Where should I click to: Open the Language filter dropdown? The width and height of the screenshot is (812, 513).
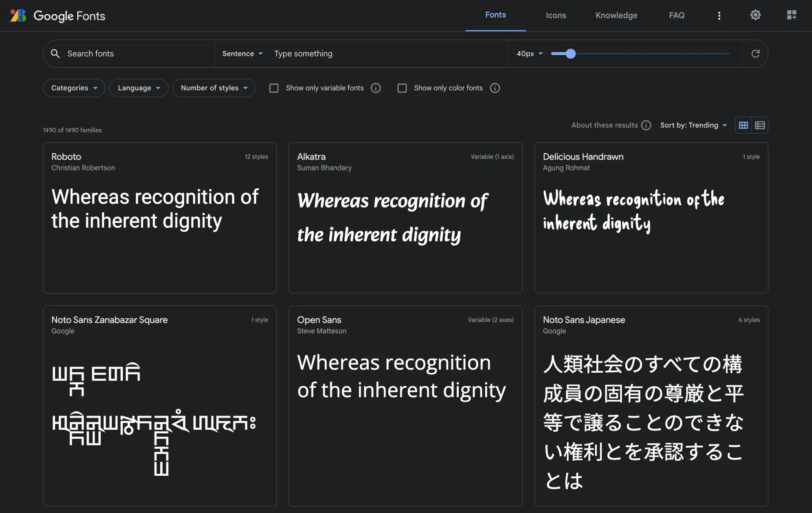tap(139, 88)
